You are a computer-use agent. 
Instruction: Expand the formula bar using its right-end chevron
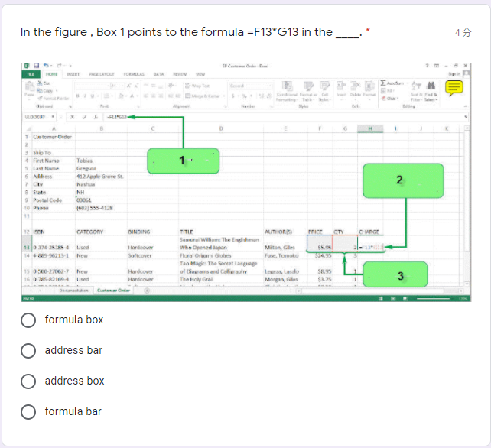pos(466,117)
